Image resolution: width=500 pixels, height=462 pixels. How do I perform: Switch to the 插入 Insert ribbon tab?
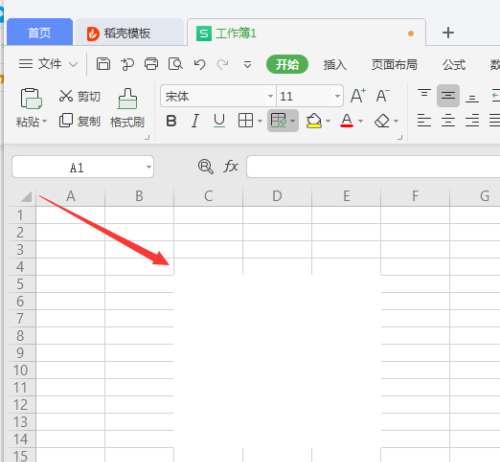[x=335, y=65]
